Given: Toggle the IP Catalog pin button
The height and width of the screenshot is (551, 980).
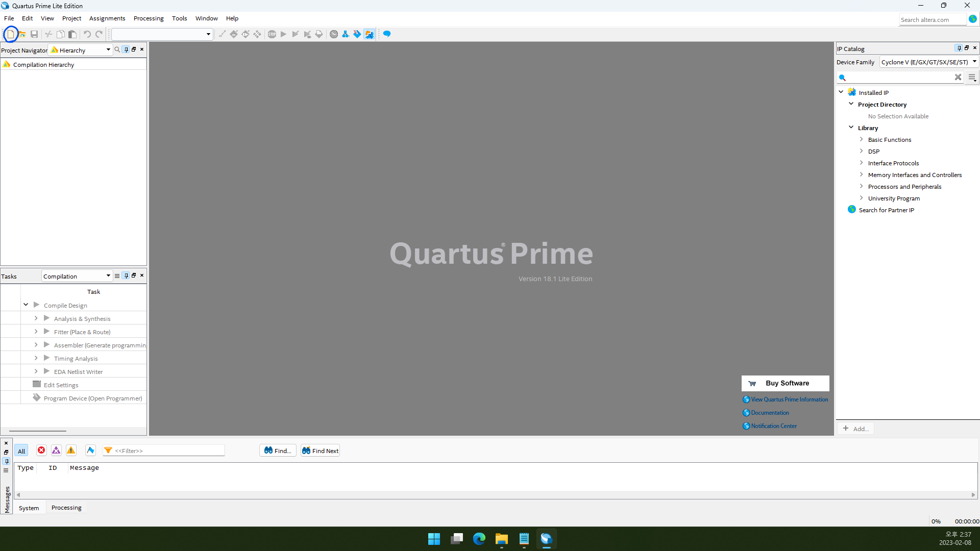Looking at the screenshot, I should pyautogui.click(x=959, y=48).
